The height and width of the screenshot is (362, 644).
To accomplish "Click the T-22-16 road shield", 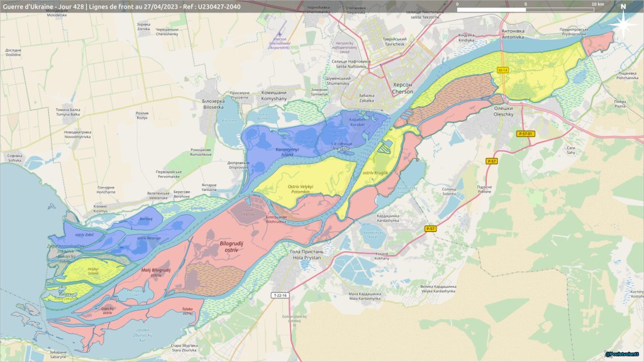I will tap(280, 295).
